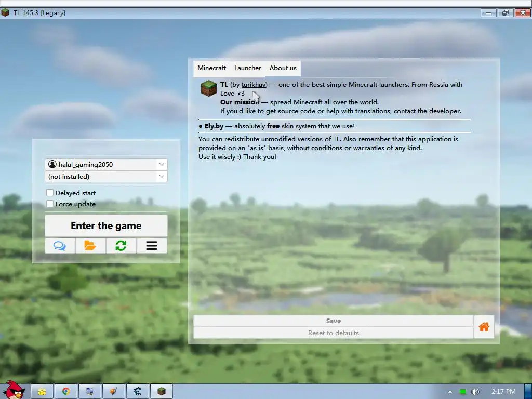Screen dimensions: 532x399
Task: Click the orange home icon button
Action: click(x=484, y=327)
